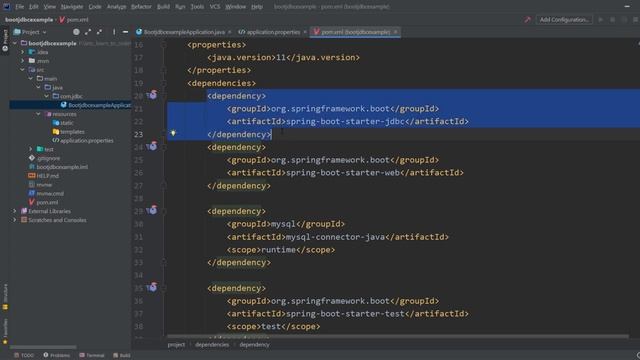Image resolution: width=640 pixels, height=360 pixels.
Task: Click the Build project hammer icon
Action: pos(527,20)
